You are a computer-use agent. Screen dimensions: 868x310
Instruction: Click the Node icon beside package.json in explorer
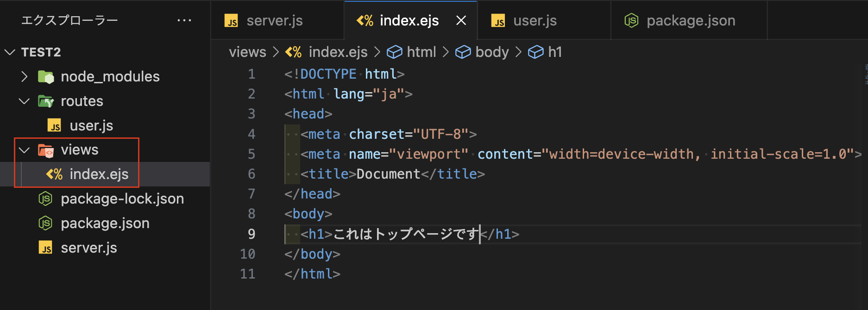(45, 223)
